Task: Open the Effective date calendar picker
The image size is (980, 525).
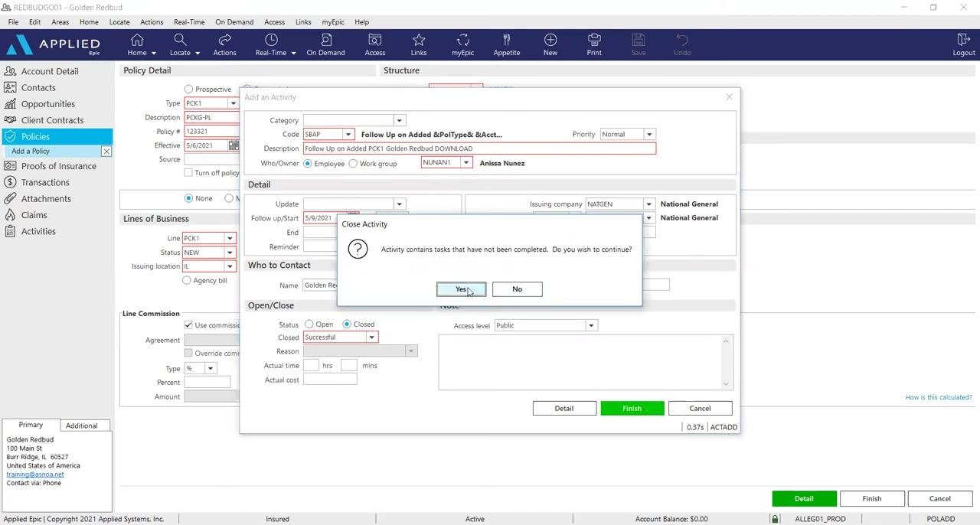Action: (x=234, y=145)
